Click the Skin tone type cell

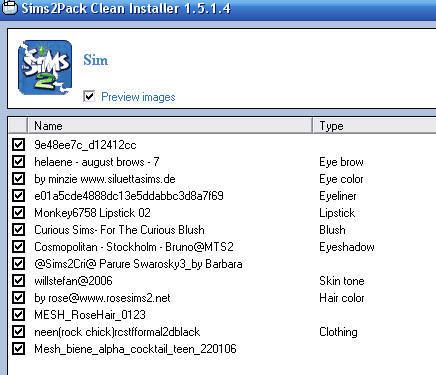click(342, 281)
